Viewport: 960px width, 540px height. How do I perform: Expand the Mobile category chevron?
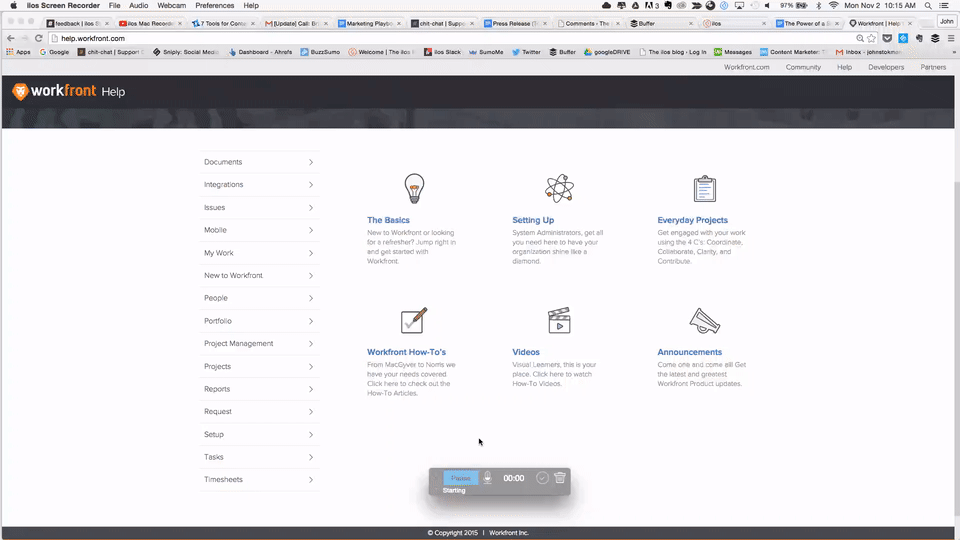pyautogui.click(x=311, y=230)
